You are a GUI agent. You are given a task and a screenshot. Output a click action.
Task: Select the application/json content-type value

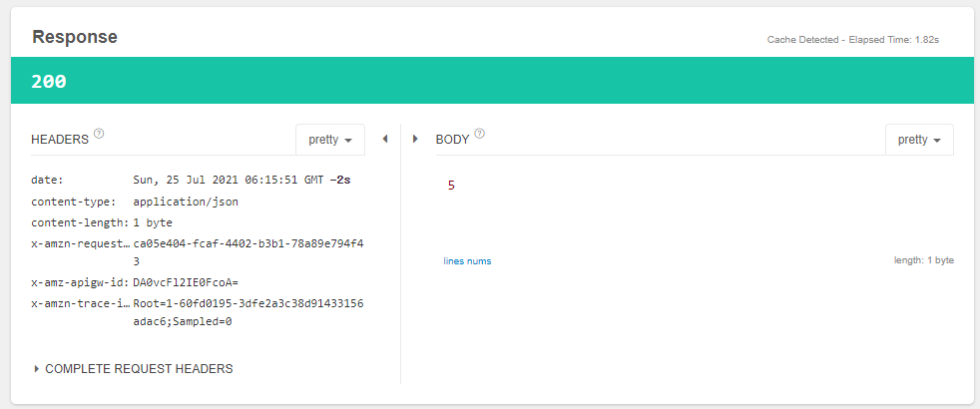tap(186, 202)
